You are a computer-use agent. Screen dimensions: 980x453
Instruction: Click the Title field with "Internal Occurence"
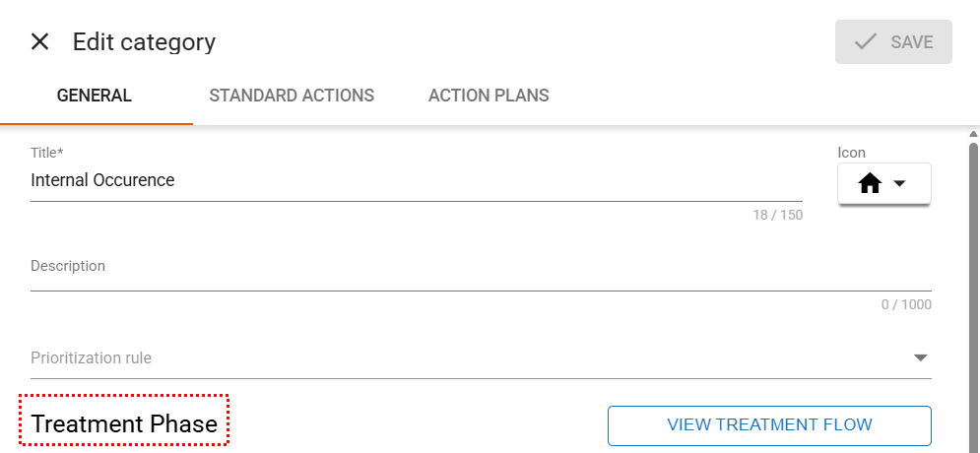(414, 181)
